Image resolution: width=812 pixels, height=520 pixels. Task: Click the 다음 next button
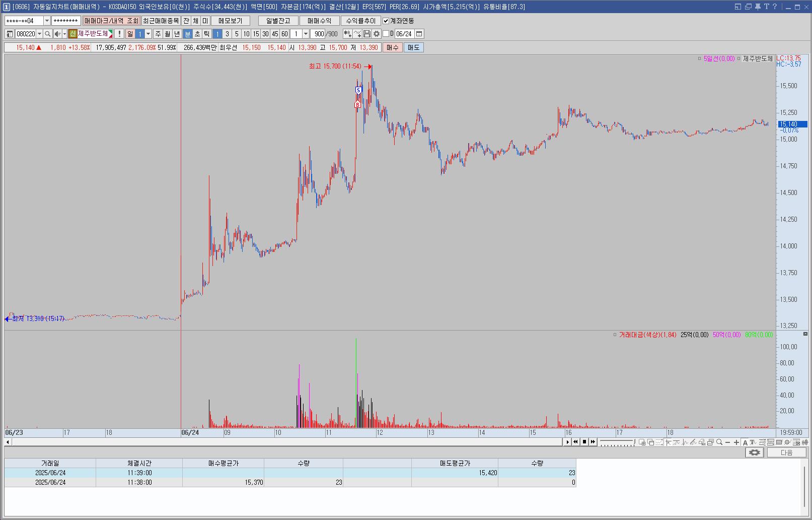[x=786, y=452]
